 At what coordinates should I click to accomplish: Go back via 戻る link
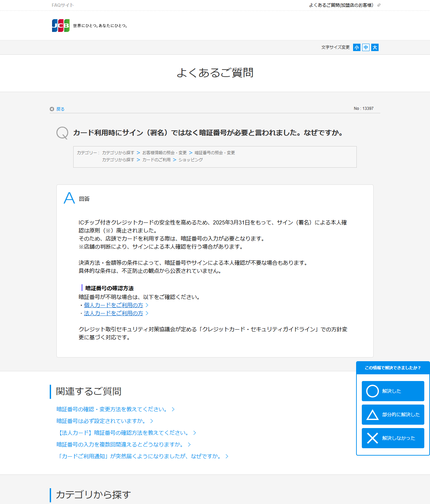[x=60, y=109]
